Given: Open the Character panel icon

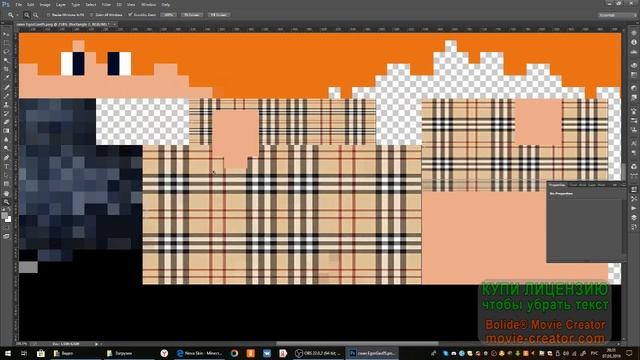Looking at the screenshot, I should 633,143.
